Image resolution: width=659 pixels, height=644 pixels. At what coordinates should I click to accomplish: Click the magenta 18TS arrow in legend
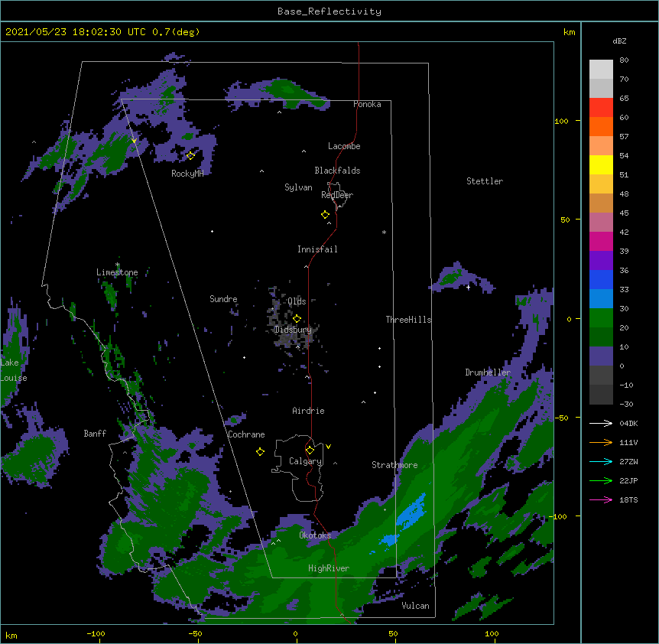click(x=601, y=499)
